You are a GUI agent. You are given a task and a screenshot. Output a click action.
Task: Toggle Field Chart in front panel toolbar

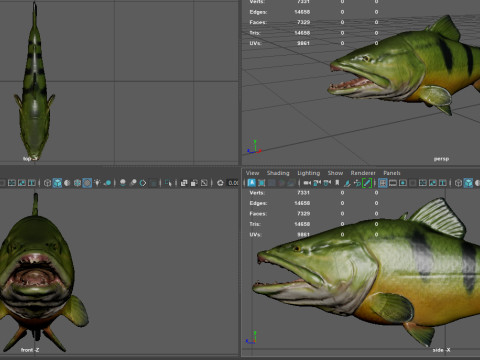click(x=12, y=183)
